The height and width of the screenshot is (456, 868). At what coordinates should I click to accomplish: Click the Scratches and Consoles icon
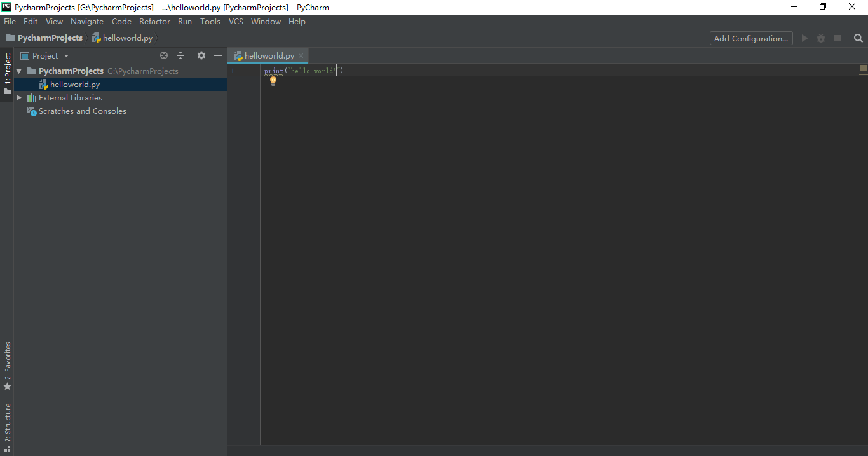coord(32,111)
